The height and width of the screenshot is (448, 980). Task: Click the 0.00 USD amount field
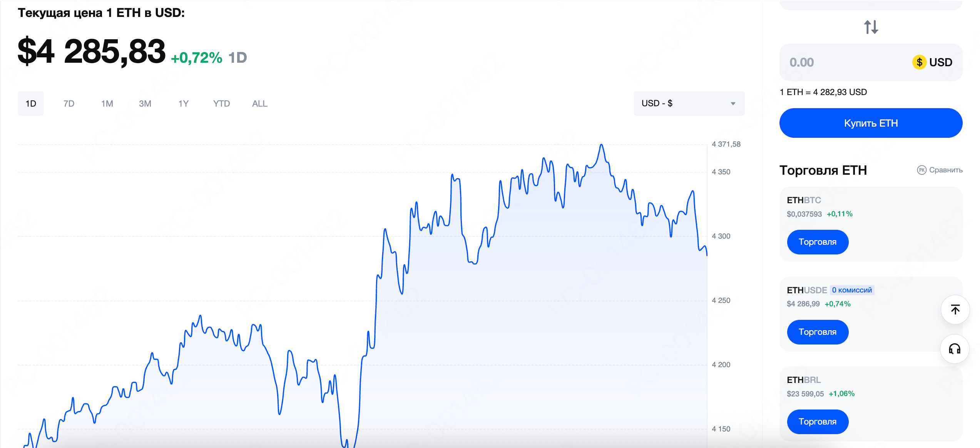871,62
